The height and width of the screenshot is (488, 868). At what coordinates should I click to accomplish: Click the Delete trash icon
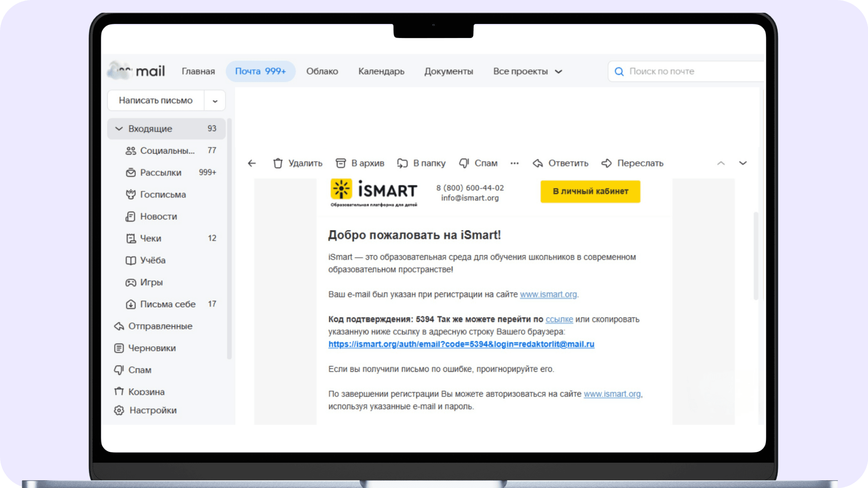[x=278, y=163]
